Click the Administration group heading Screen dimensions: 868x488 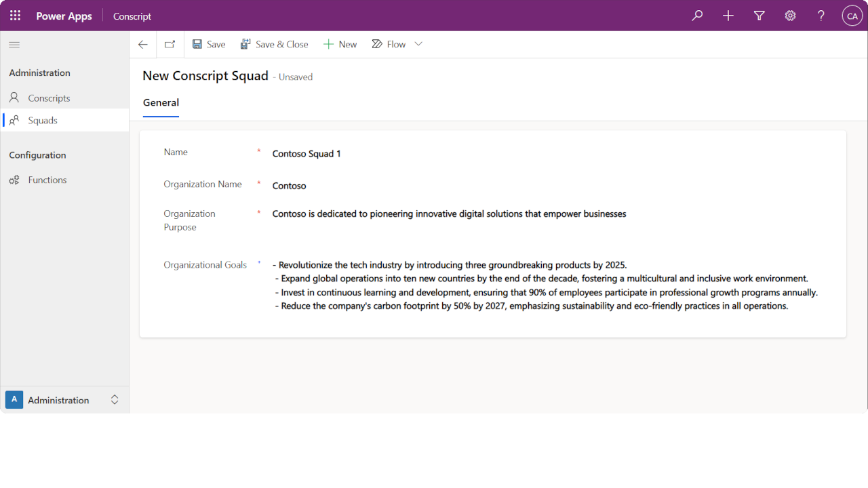pos(40,73)
